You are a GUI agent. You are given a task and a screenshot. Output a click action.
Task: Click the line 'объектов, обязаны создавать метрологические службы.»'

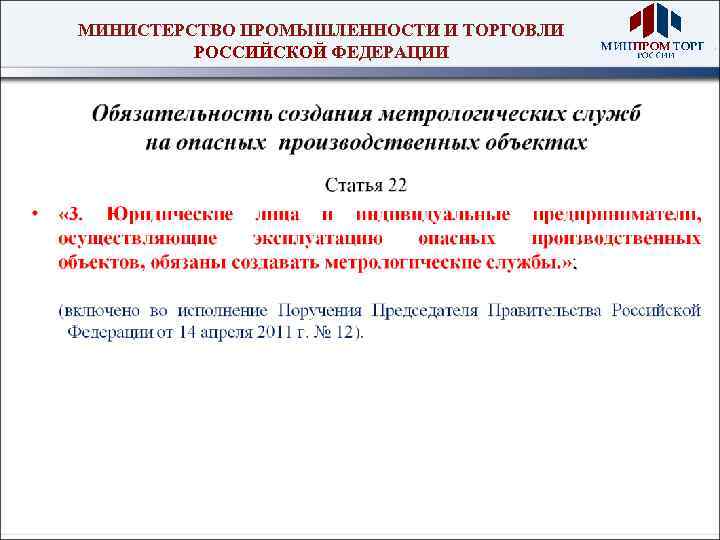coord(317,263)
